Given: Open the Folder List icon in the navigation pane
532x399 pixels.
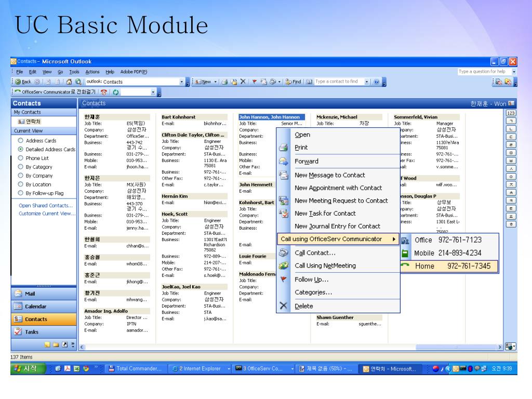Looking at the screenshot, I should (56, 345).
